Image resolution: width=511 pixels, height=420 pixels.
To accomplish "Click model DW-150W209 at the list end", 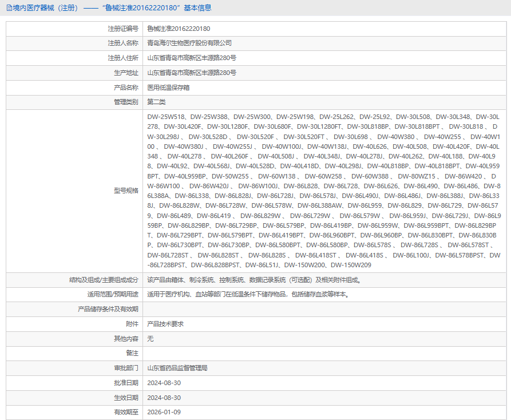I will [351, 266].
